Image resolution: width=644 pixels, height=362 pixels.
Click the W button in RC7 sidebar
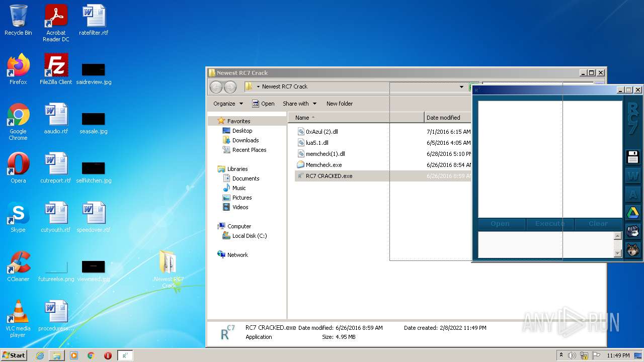632,176
